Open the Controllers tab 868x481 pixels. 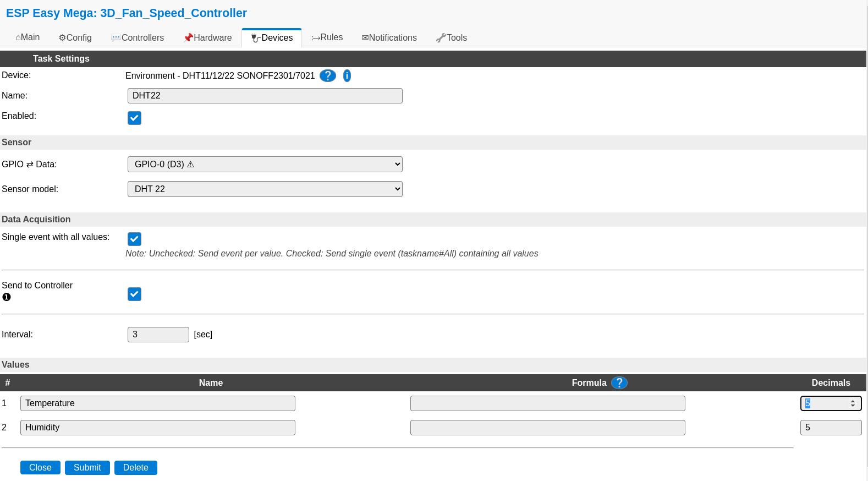tap(138, 37)
